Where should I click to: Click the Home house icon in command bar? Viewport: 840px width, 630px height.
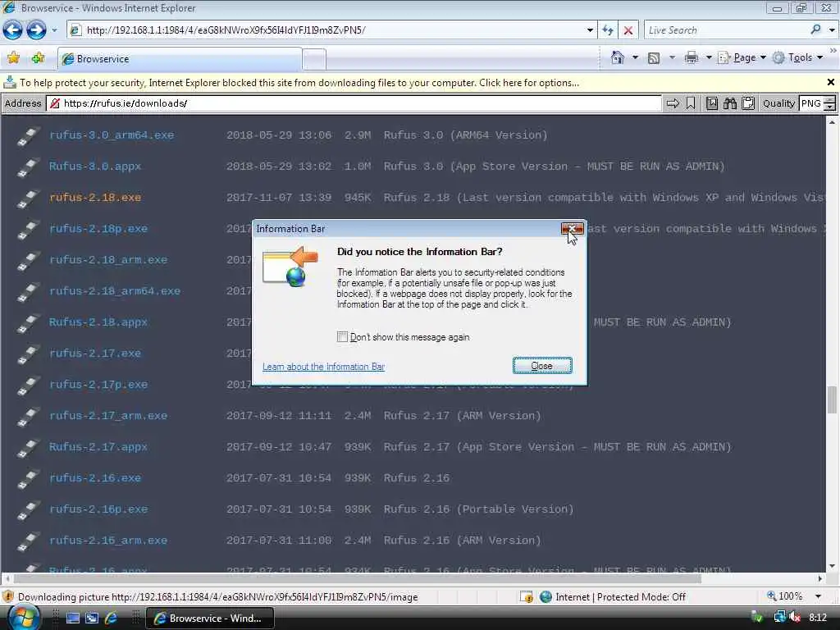pos(617,57)
